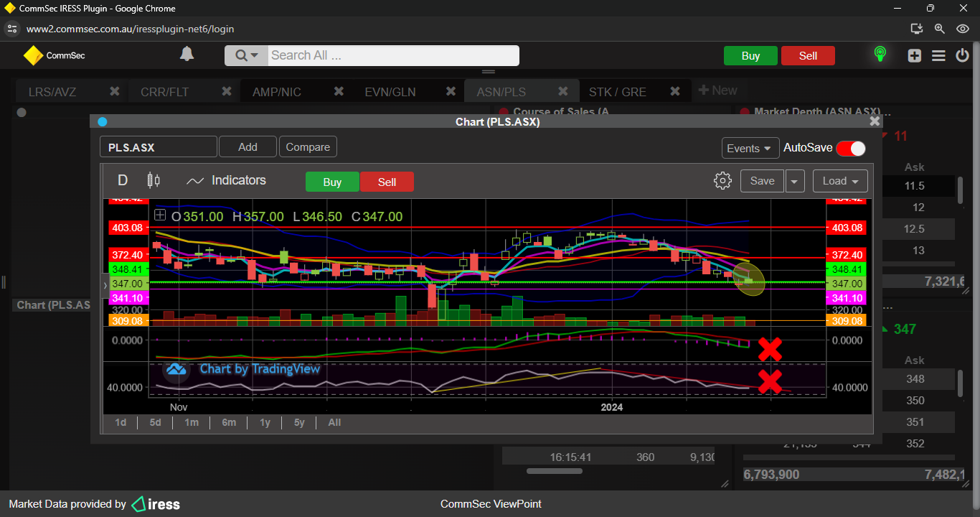The width and height of the screenshot is (980, 517).
Task: Open Indicators on the chart toolbar
Action: point(226,181)
